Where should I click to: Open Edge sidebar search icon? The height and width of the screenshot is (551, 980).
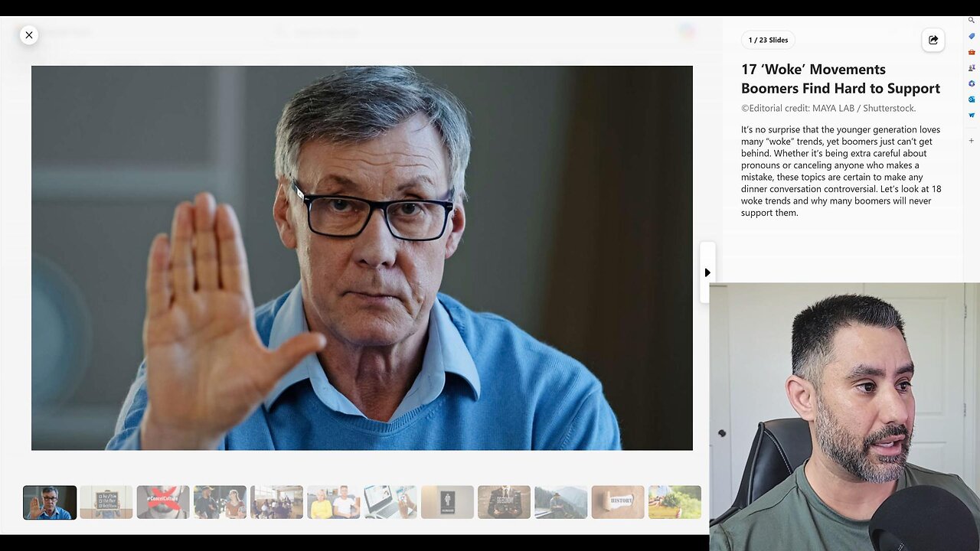(x=972, y=21)
